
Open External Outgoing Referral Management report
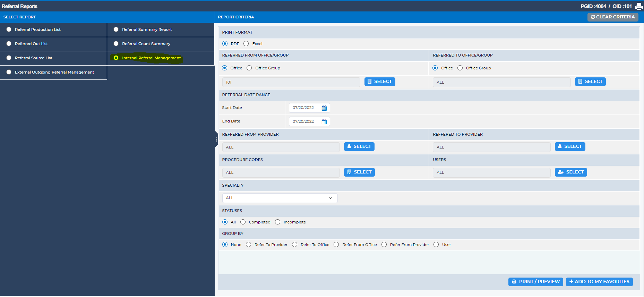click(9, 72)
